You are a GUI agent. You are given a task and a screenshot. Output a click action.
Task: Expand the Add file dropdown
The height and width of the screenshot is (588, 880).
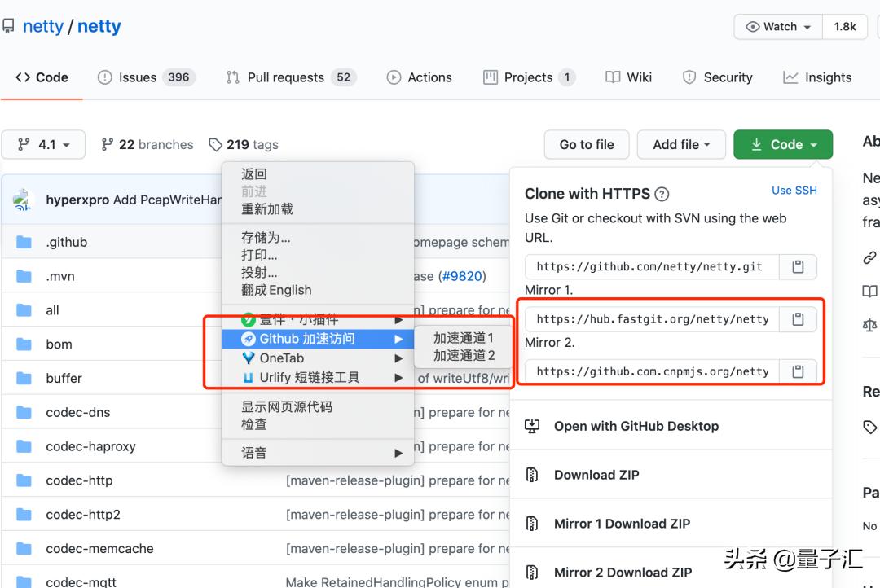[x=681, y=144]
